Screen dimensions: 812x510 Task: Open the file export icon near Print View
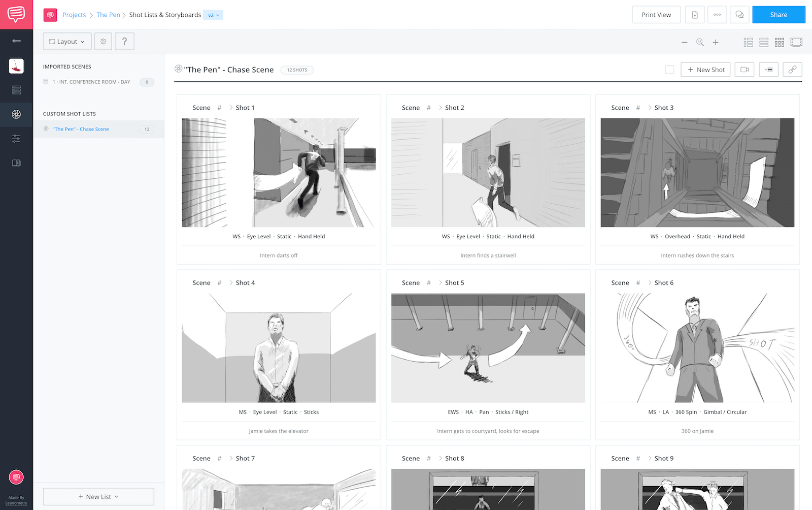point(695,14)
